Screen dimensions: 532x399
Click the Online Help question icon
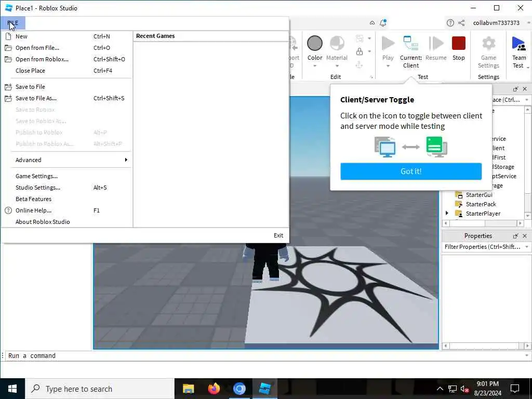tap(8, 210)
